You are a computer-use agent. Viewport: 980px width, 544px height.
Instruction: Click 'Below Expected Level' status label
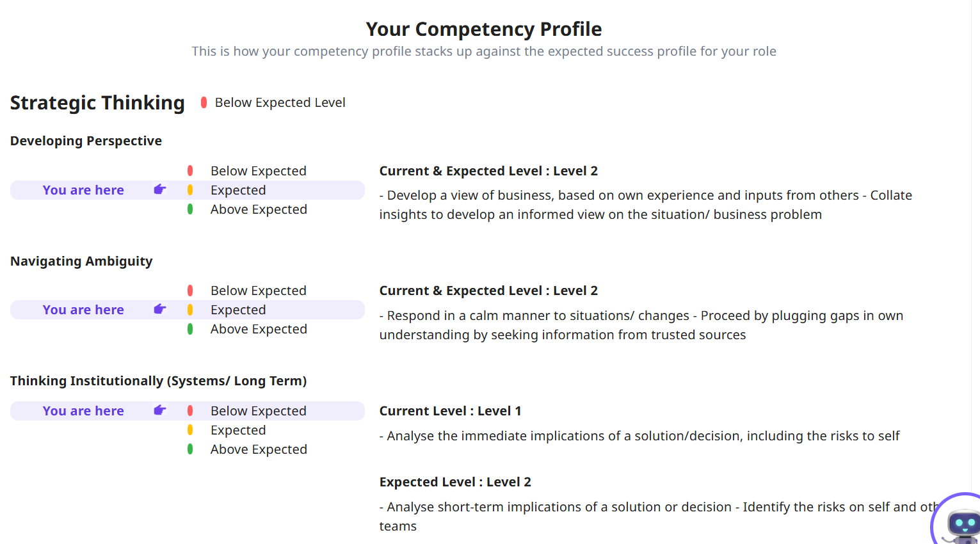pyautogui.click(x=280, y=102)
